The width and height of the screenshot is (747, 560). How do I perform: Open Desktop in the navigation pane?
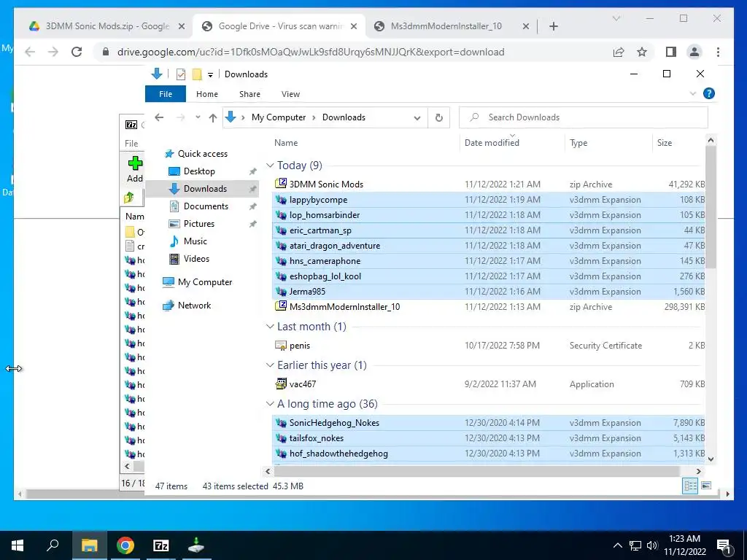tap(199, 171)
